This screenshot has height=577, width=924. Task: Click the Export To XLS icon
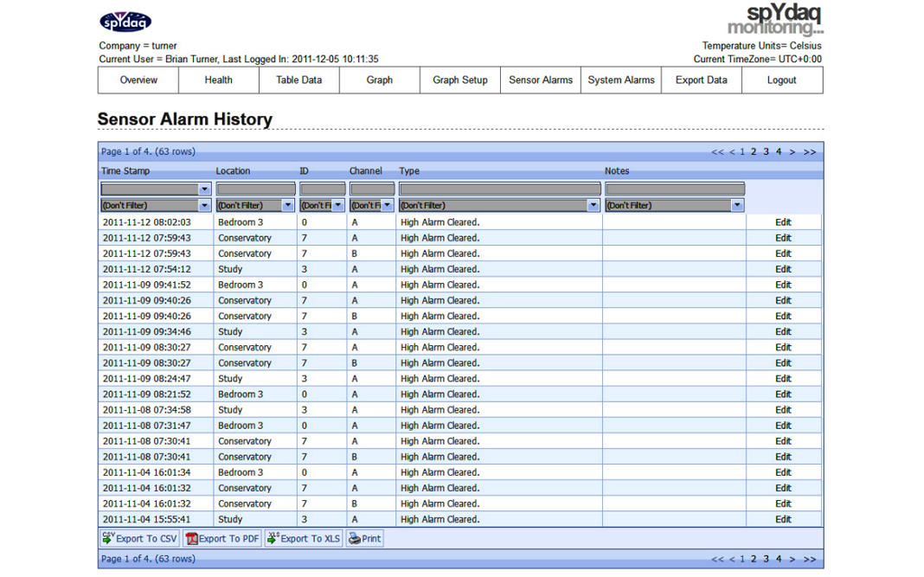(273, 538)
